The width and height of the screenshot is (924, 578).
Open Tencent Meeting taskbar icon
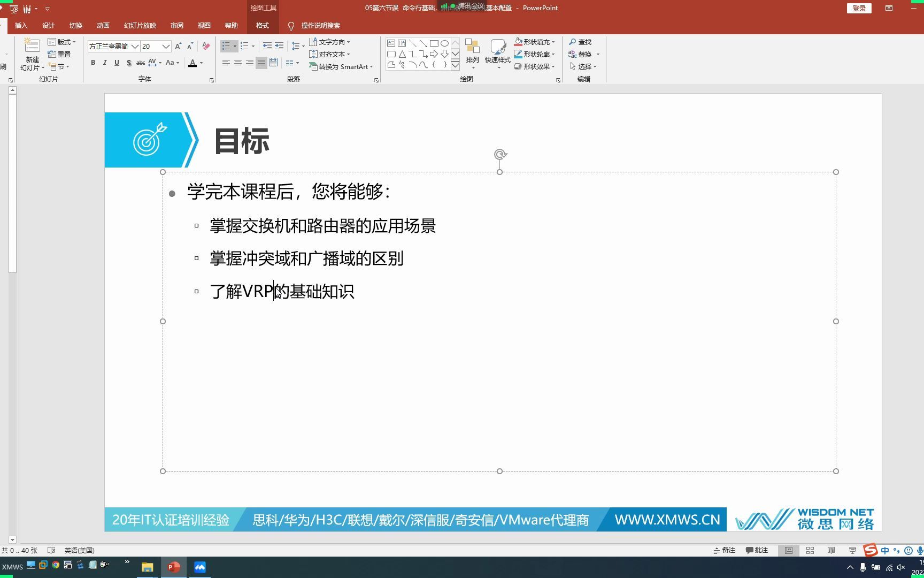[x=200, y=567]
